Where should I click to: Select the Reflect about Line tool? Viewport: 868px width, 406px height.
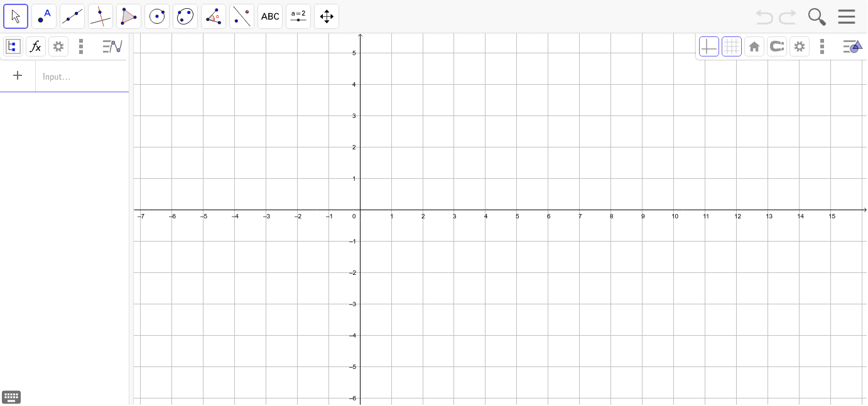point(242,16)
